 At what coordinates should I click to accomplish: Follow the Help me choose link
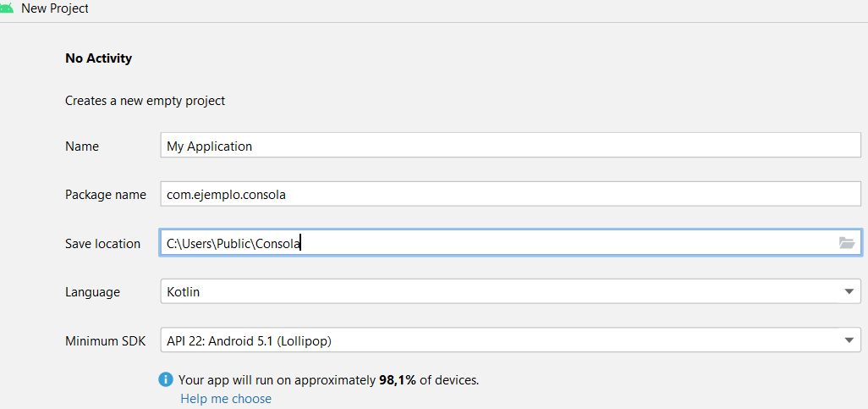tap(226, 398)
